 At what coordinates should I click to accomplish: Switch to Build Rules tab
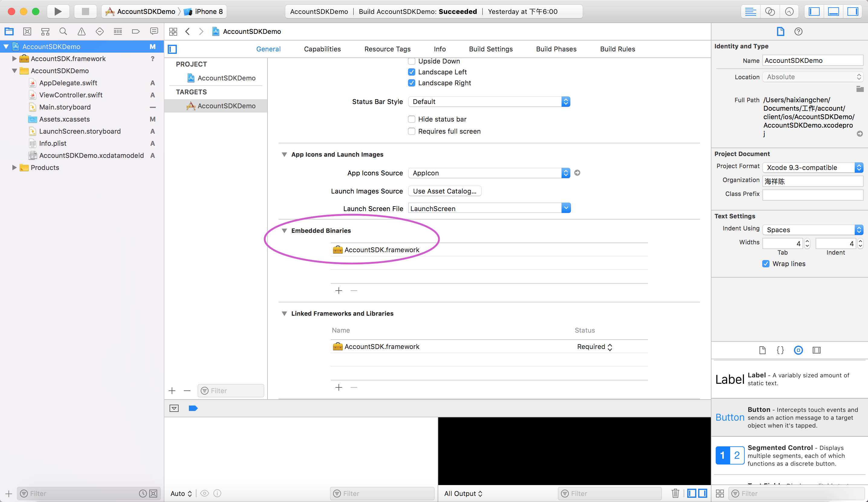pyautogui.click(x=617, y=49)
